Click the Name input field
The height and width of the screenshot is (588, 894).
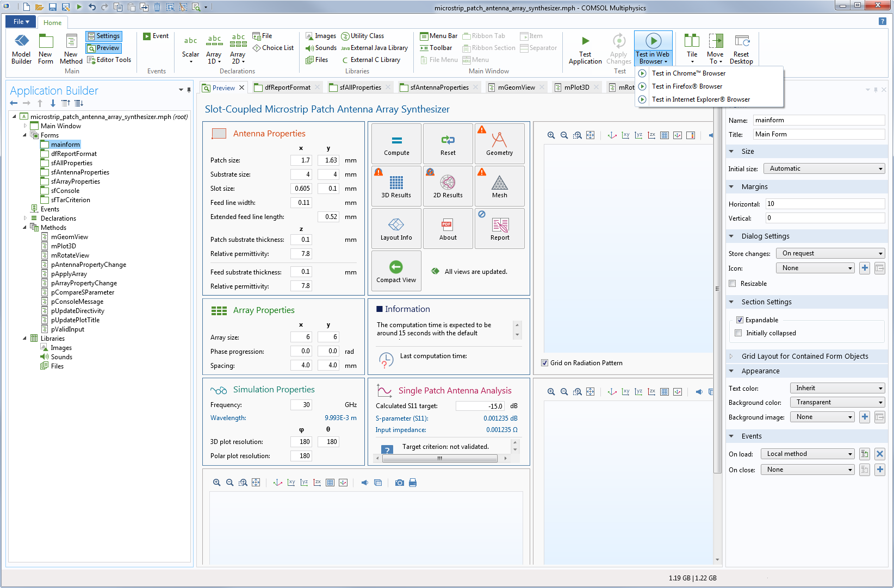click(818, 120)
